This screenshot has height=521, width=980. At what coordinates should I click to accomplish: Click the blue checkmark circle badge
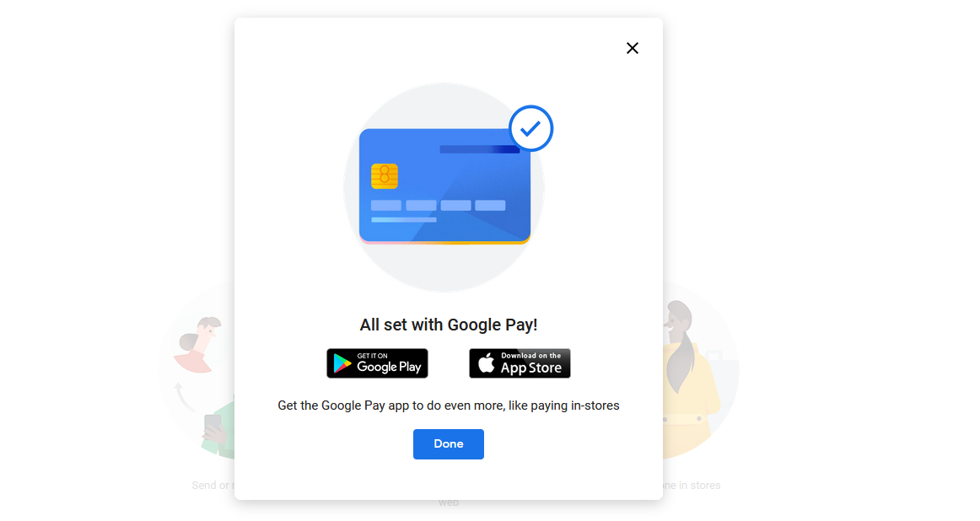click(530, 129)
